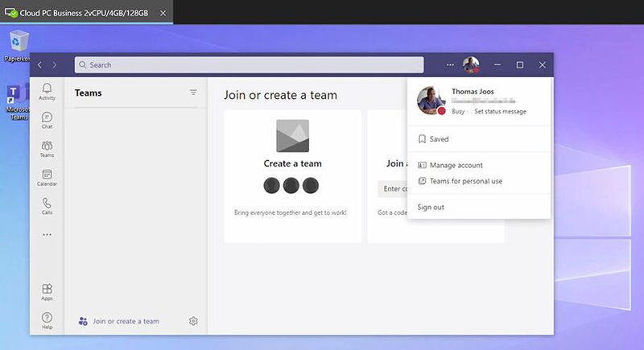Click the Thomas Joos name
The height and width of the screenshot is (350, 644).
pos(473,92)
